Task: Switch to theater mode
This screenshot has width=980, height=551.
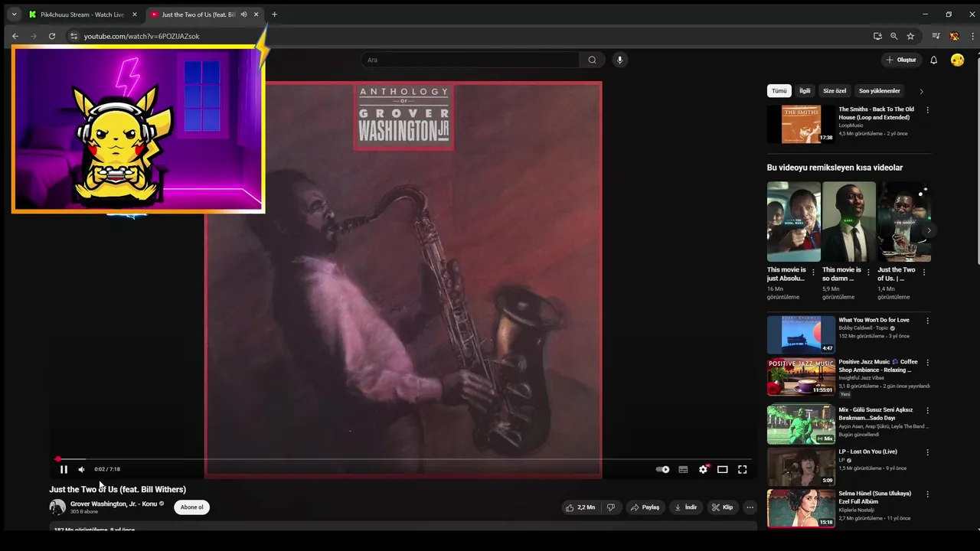Action: tap(722, 469)
